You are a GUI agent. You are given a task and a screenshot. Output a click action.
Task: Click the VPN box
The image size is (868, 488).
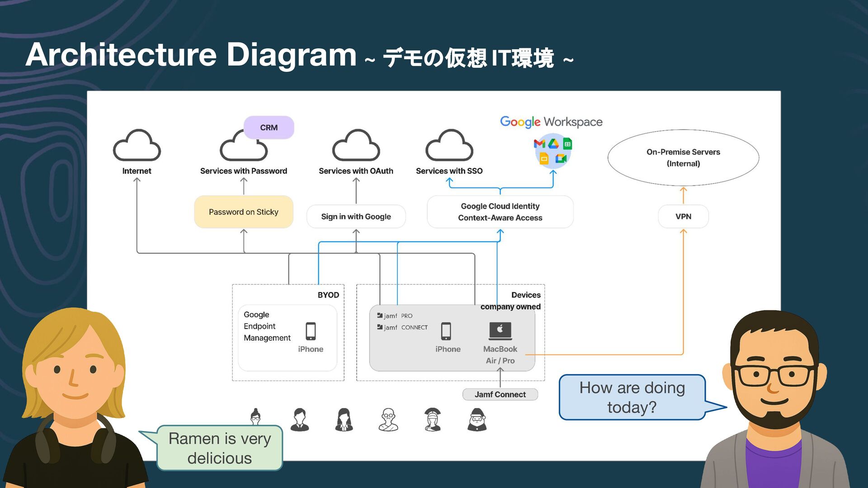[683, 216]
